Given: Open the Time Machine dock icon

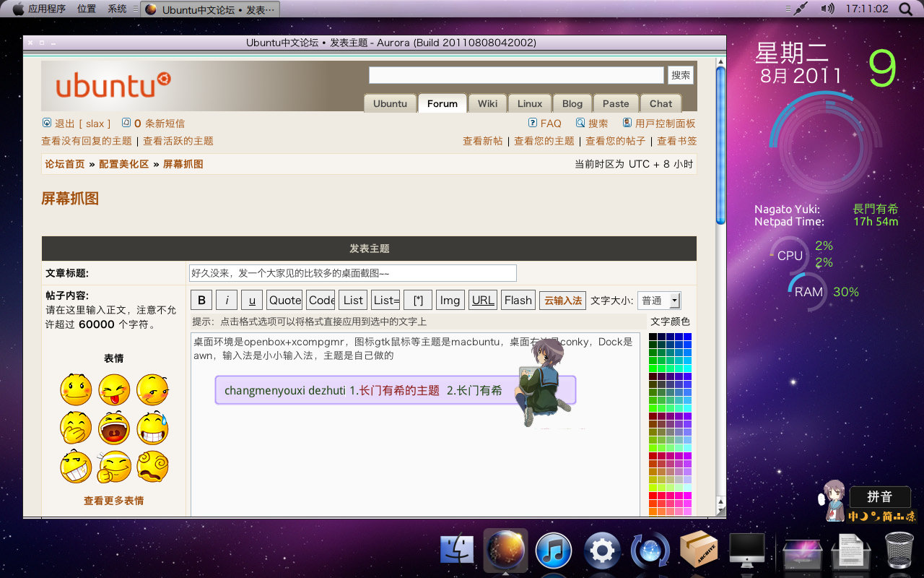Looking at the screenshot, I should (650, 551).
